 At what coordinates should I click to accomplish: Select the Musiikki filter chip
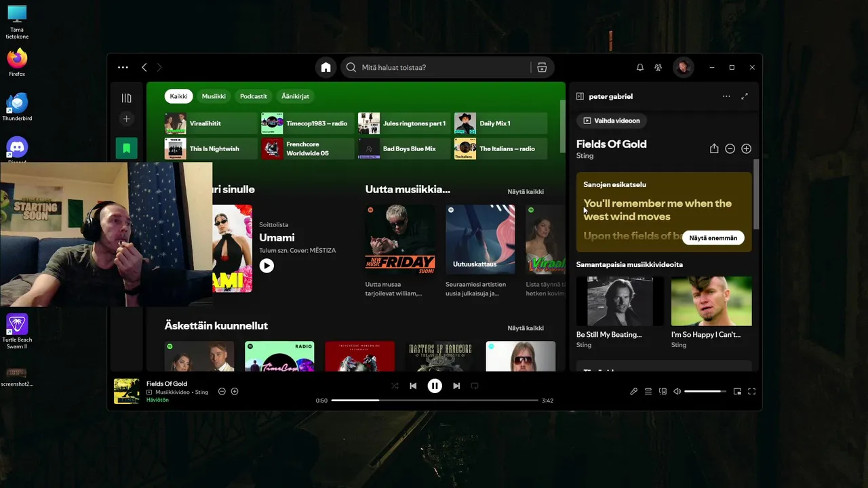[214, 96]
